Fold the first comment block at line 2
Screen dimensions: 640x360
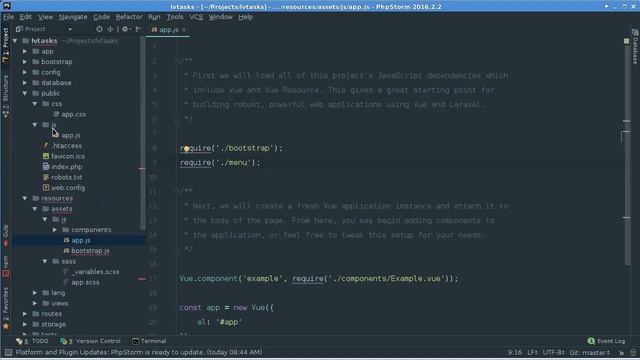coord(175,61)
